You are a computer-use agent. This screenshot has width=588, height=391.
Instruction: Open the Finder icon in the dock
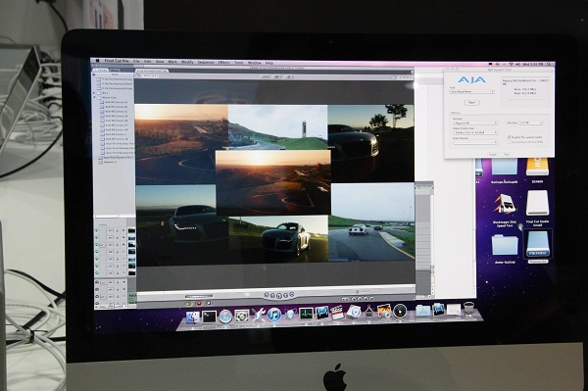pyautogui.click(x=193, y=318)
